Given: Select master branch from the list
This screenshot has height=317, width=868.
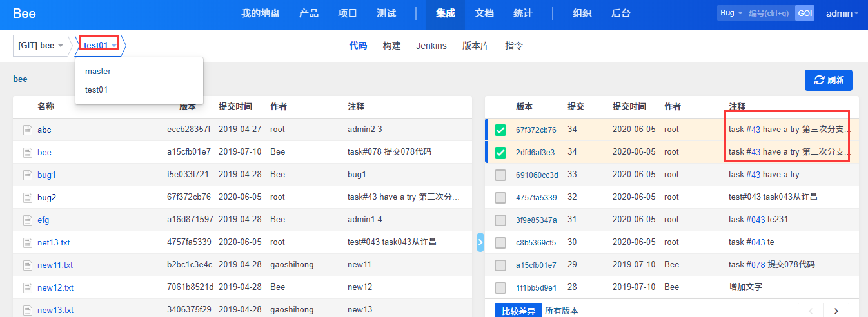Looking at the screenshot, I should click(98, 72).
